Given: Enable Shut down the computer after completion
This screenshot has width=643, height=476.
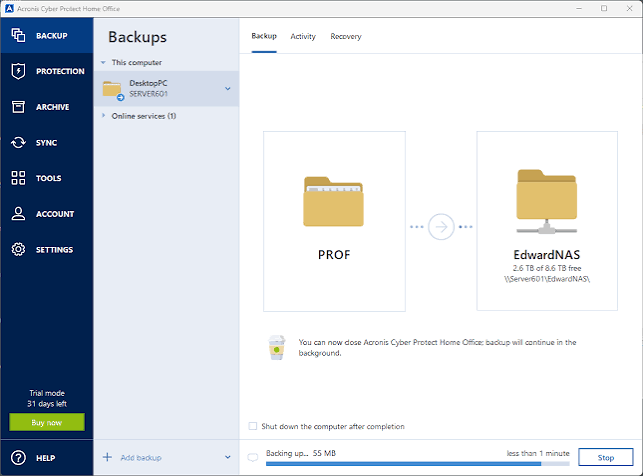Looking at the screenshot, I should pyautogui.click(x=253, y=426).
